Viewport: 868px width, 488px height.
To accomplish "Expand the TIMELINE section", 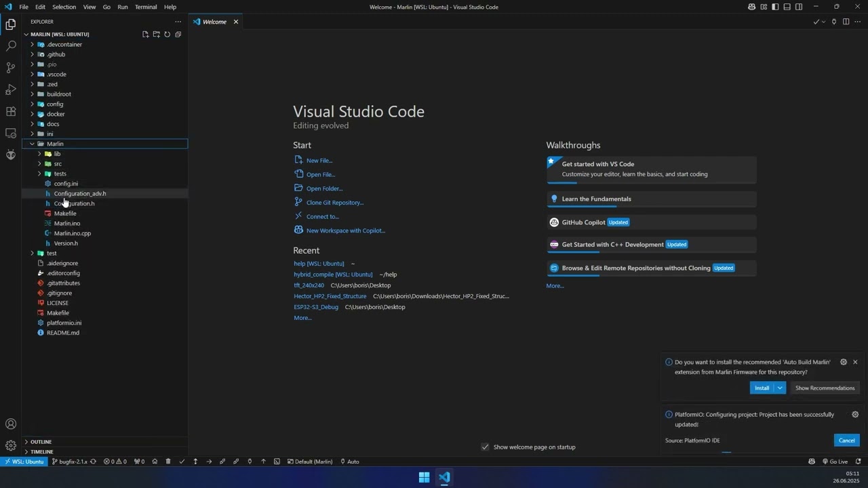I will point(105,451).
